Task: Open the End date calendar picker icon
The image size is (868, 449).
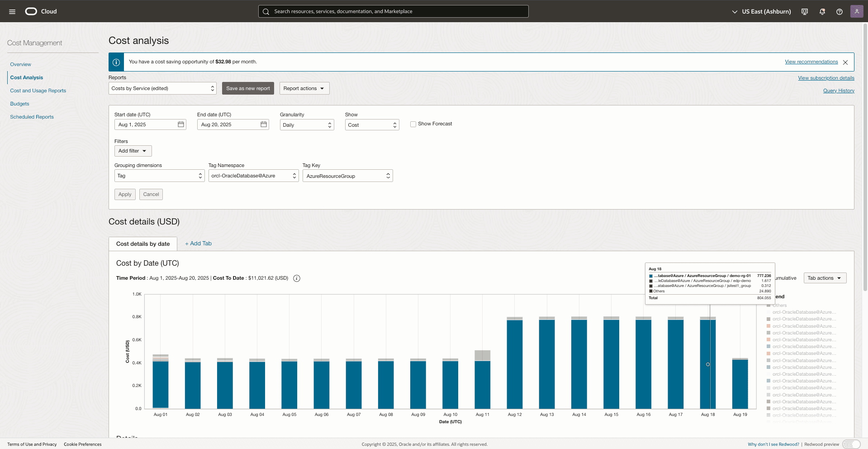Action: [264, 124]
